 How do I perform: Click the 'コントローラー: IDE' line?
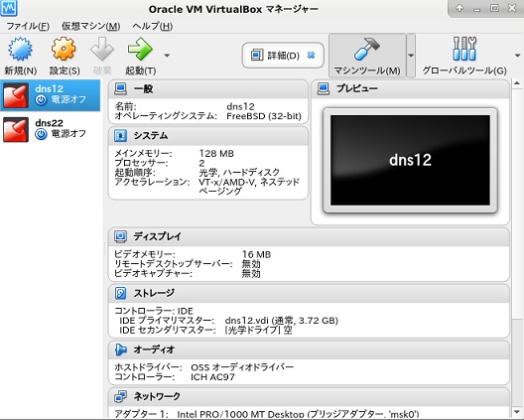pos(154,311)
